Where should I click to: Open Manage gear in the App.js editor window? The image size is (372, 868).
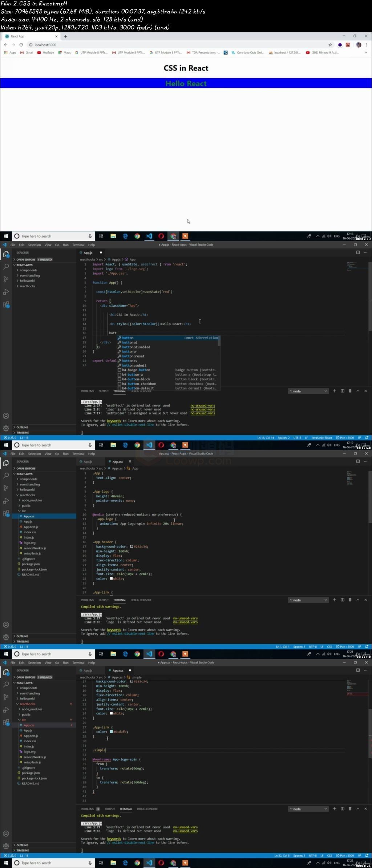pos(6,428)
